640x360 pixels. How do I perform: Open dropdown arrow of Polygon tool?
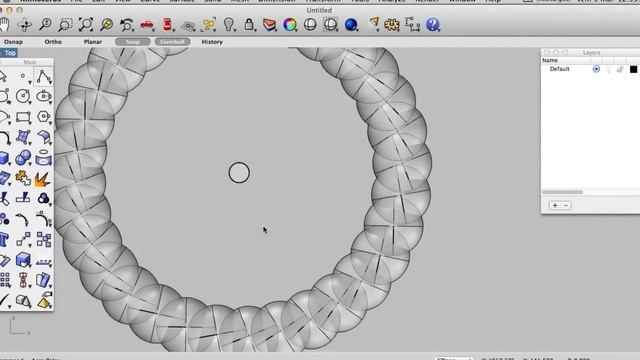coord(50,123)
